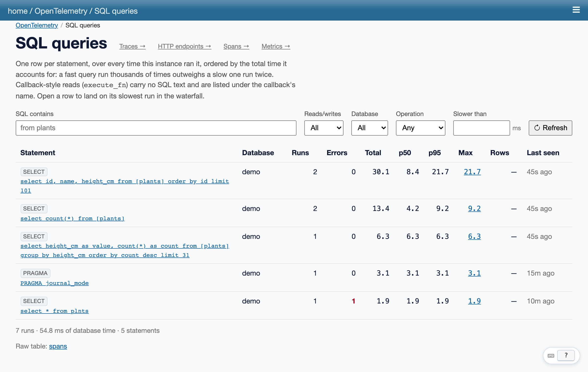Open the select id, name, height_cm statement
Image resolution: width=588 pixels, height=372 pixels.
click(125, 186)
